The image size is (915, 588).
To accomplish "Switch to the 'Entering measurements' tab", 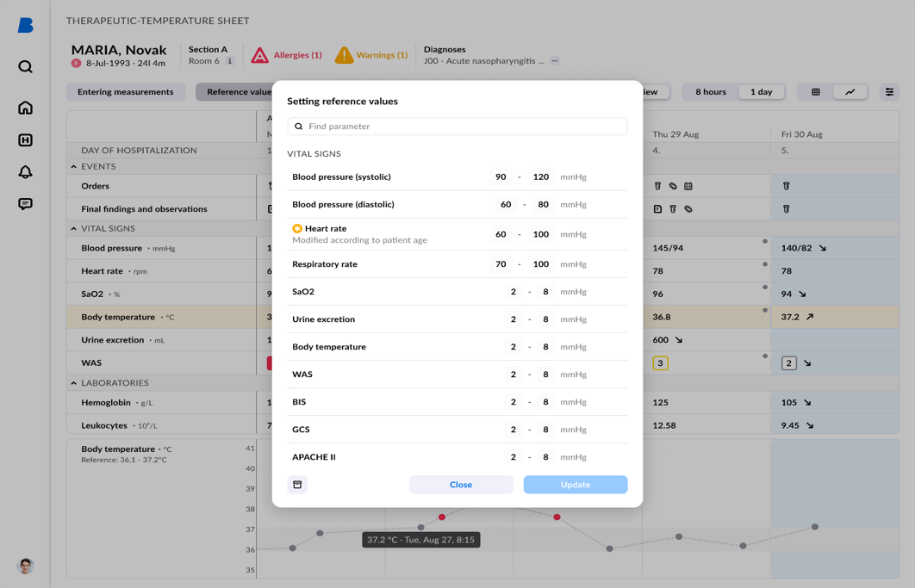I will [x=125, y=91].
